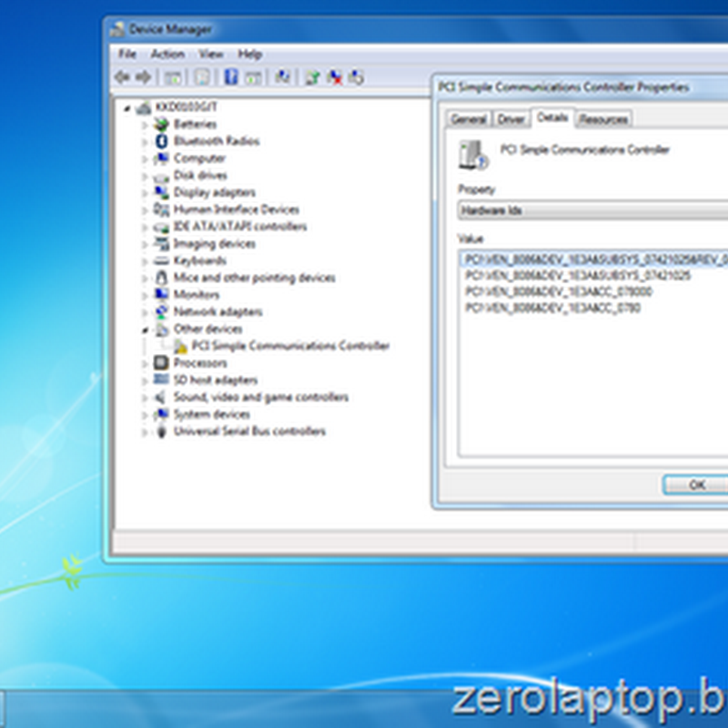This screenshot has height=728, width=728.
Task: Select the first hardware ID with REV
Action: point(596,259)
